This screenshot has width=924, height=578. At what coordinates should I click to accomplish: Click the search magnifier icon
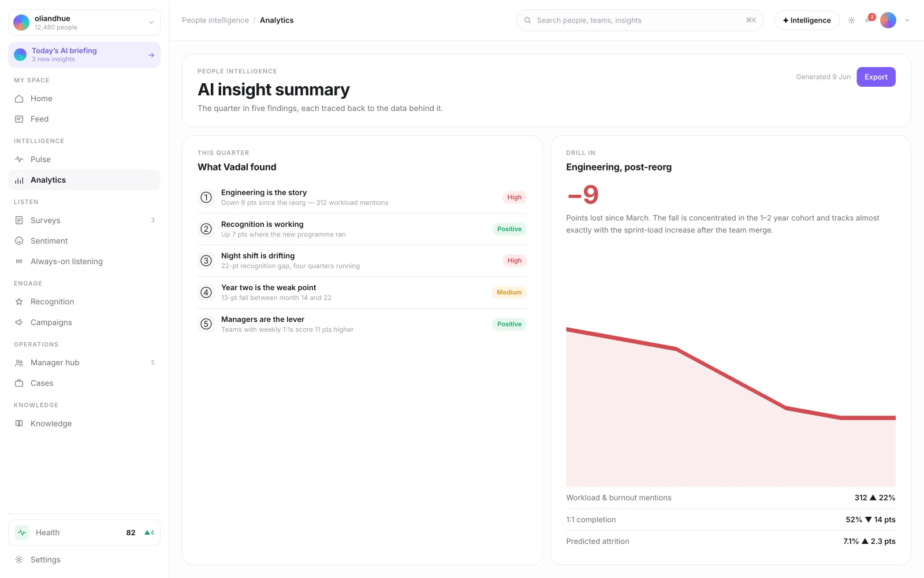[x=527, y=20]
